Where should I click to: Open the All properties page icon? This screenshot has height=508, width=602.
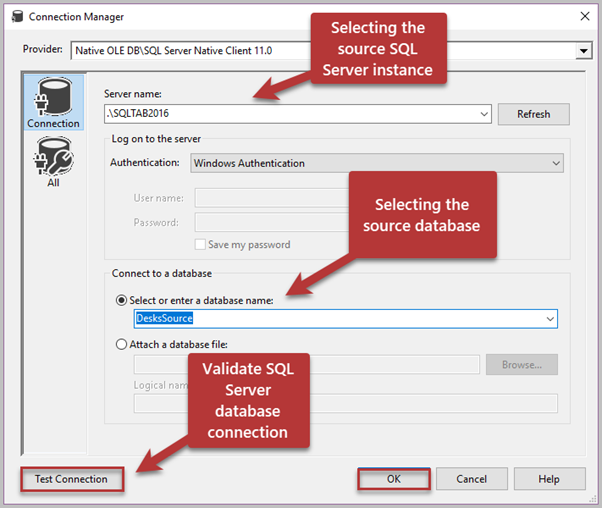[x=54, y=162]
